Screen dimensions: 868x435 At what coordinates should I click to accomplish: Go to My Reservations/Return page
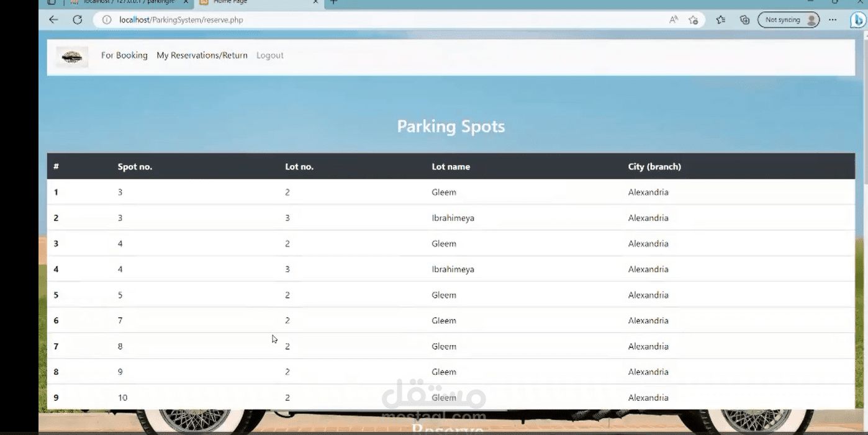coord(202,55)
